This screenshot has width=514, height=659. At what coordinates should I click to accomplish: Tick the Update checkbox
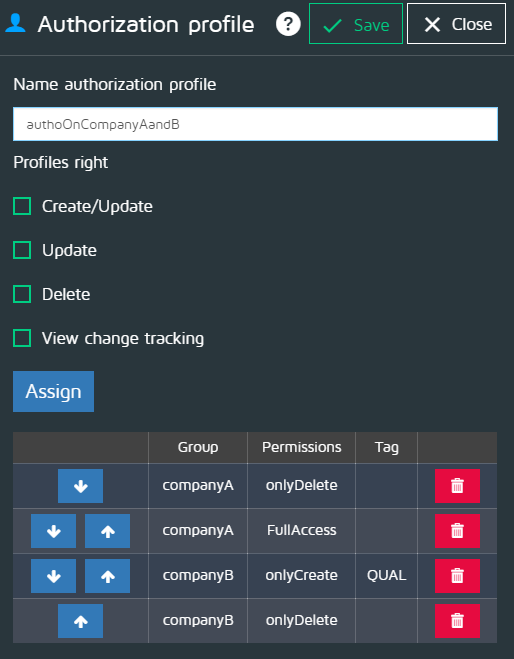click(22, 250)
